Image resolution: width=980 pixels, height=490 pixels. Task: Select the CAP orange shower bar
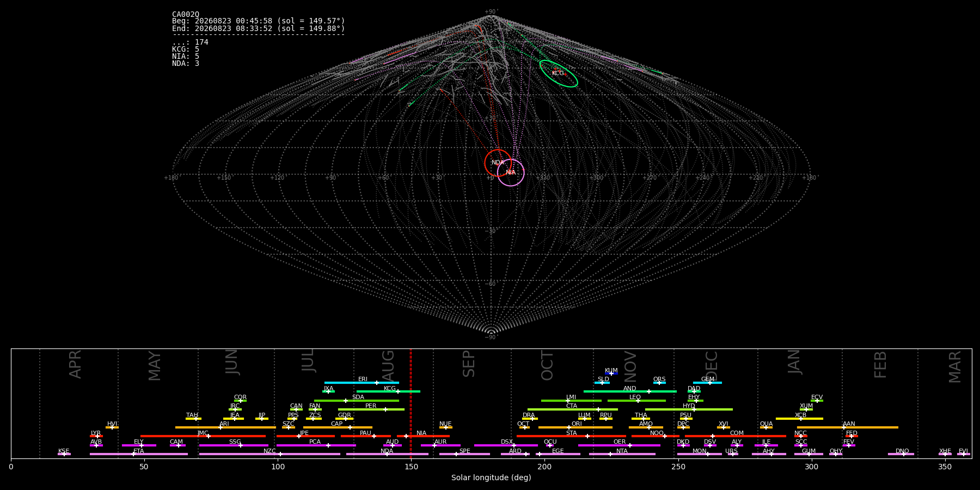[338, 427]
